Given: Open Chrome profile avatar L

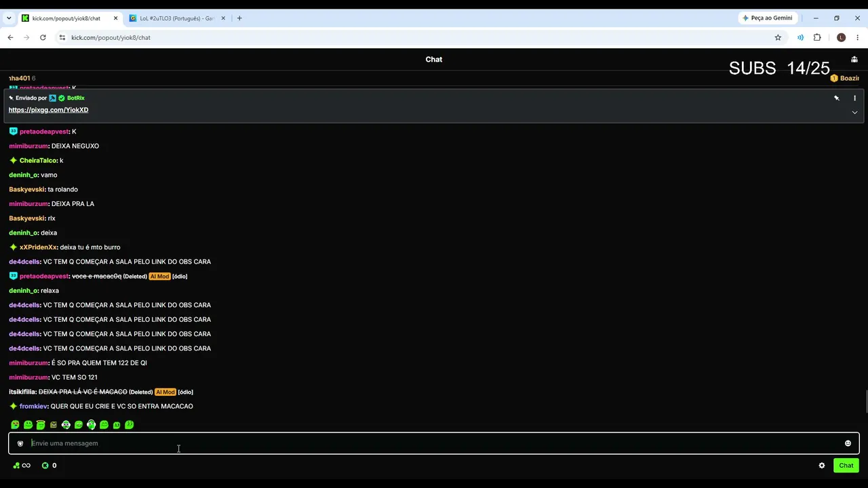Looking at the screenshot, I should click(x=841, y=38).
